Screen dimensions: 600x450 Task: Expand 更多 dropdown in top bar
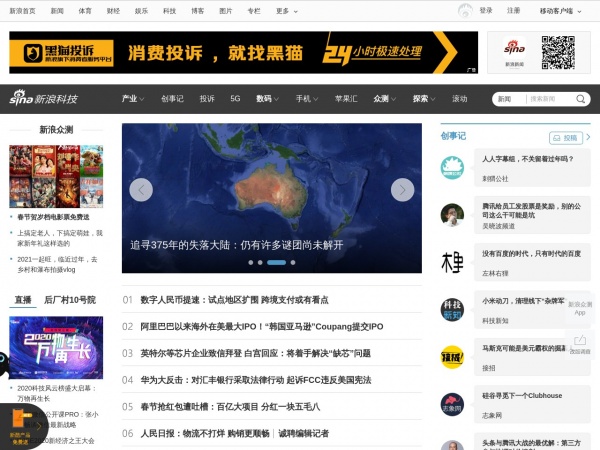287,11
